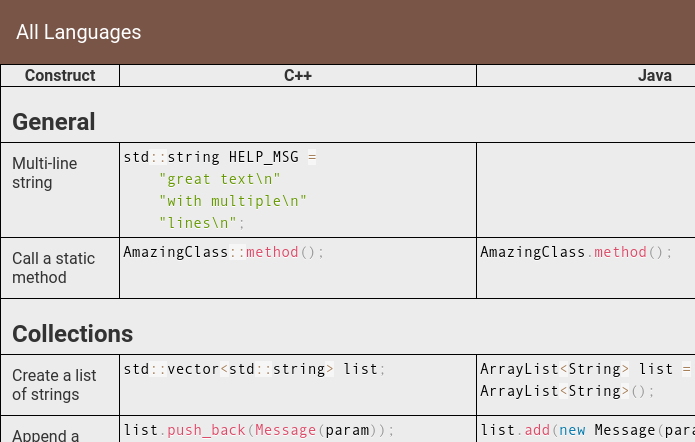Click the C++ HELP_MSG declaration line
Image resolution: width=695 pixels, height=442 pixels.
(x=220, y=157)
